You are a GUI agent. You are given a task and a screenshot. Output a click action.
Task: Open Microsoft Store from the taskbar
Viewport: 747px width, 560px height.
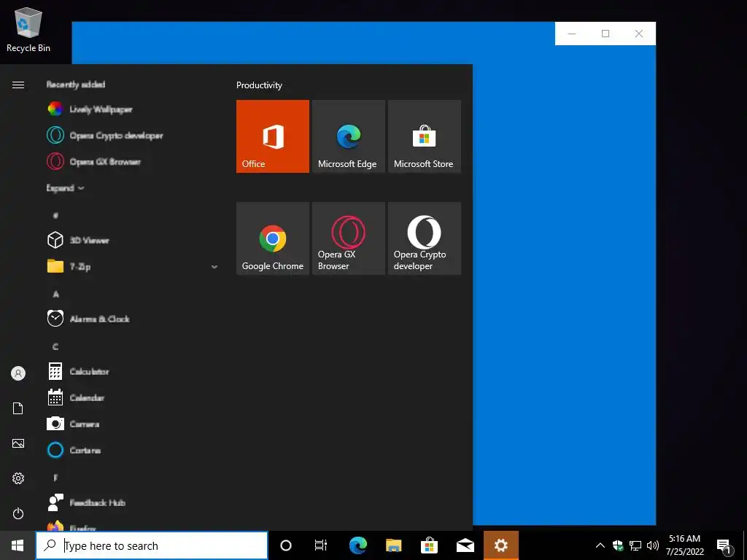click(x=429, y=545)
